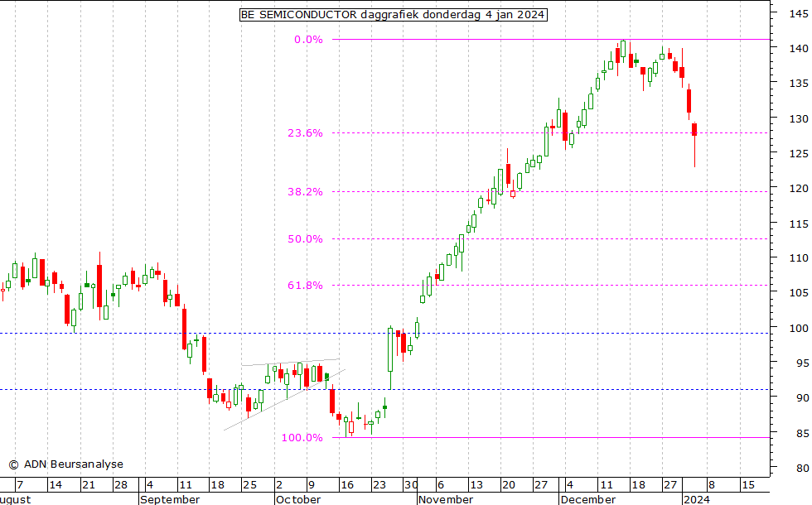Click the December month label

click(588, 500)
